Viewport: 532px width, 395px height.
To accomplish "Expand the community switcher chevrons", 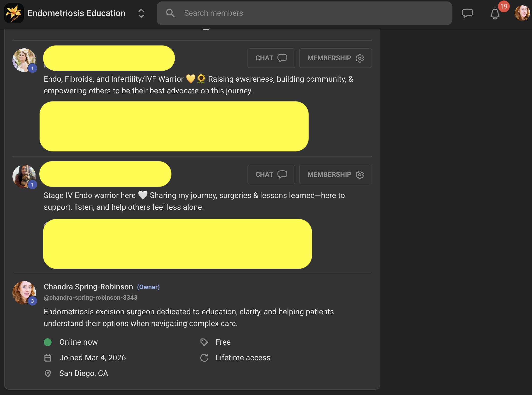I will pyautogui.click(x=141, y=13).
